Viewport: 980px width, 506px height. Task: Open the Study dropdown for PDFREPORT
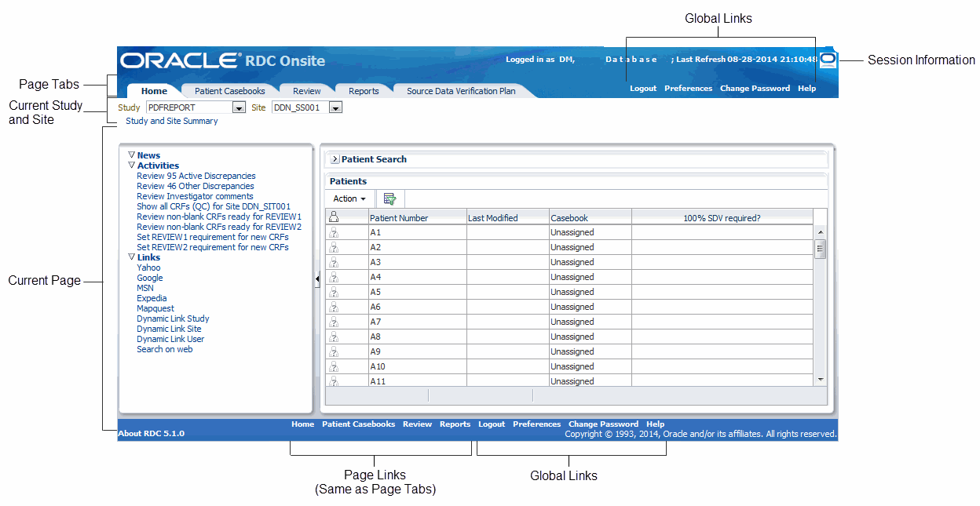pos(239,107)
